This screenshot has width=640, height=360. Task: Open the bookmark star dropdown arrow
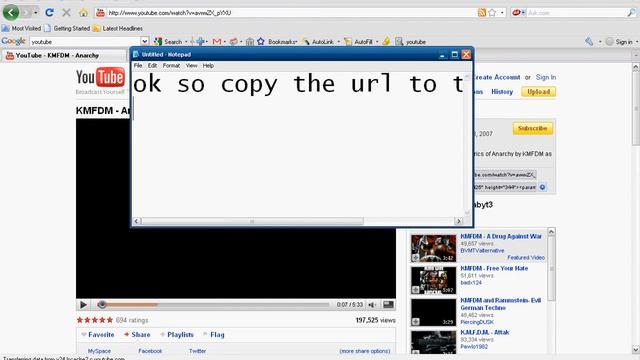pyautogui.click(x=502, y=13)
